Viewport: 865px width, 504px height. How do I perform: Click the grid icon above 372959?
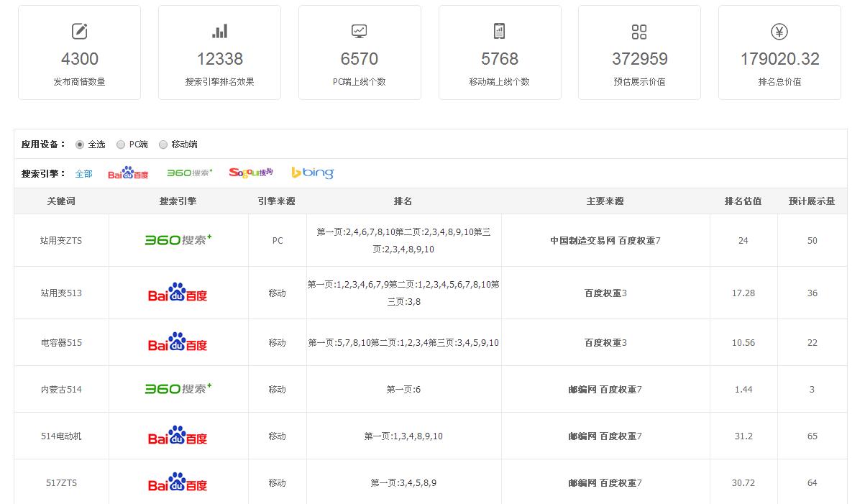click(x=639, y=32)
